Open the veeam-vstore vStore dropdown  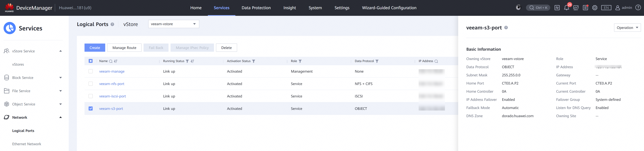(x=173, y=24)
